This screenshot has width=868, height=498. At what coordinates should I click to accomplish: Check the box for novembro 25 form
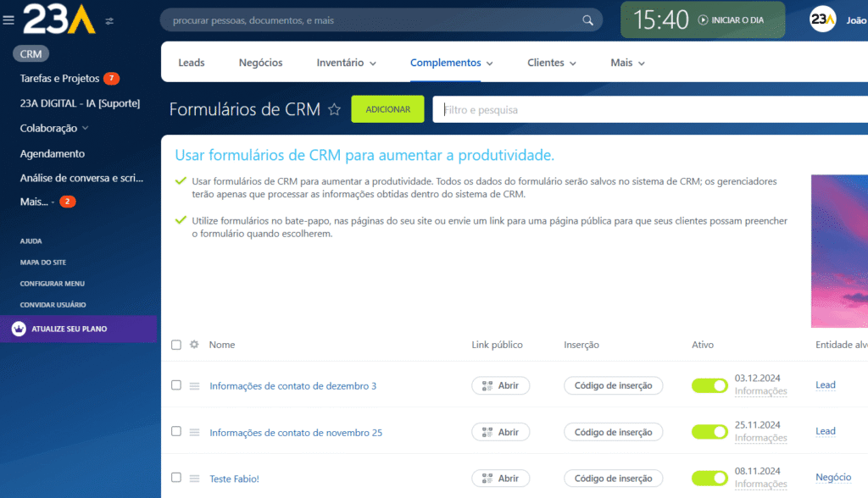click(176, 431)
